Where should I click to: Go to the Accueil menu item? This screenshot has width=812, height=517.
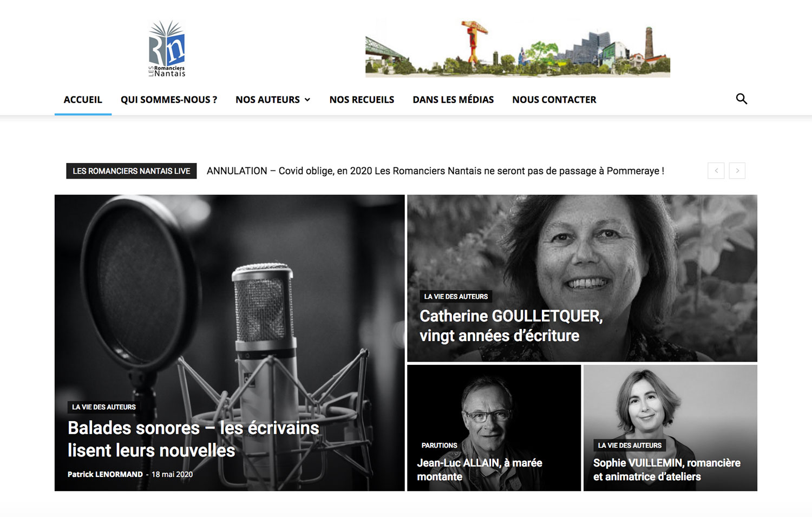click(83, 100)
